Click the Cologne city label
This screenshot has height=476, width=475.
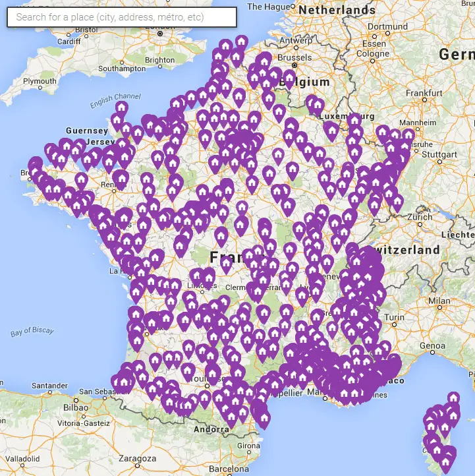coord(373,54)
